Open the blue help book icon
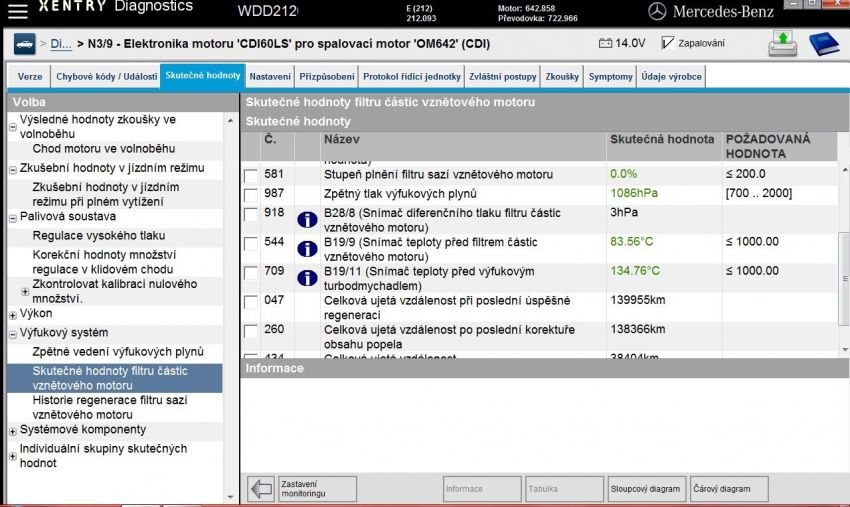The height and width of the screenshot is (507, 850). [823, 44]
